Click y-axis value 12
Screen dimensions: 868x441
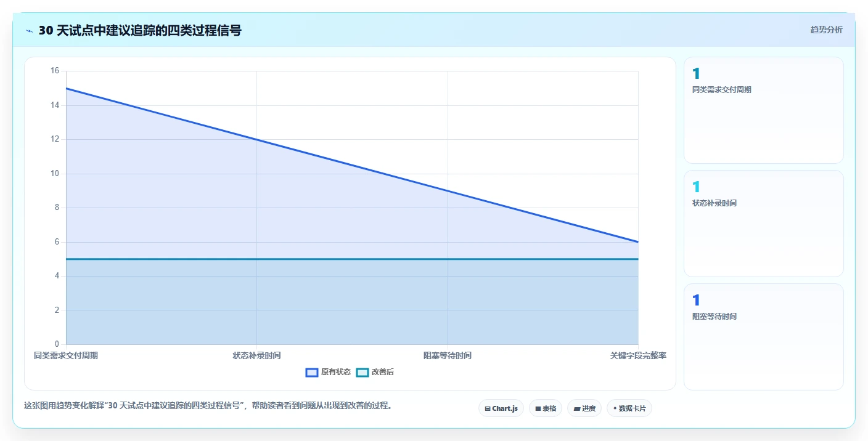point(55,139)
